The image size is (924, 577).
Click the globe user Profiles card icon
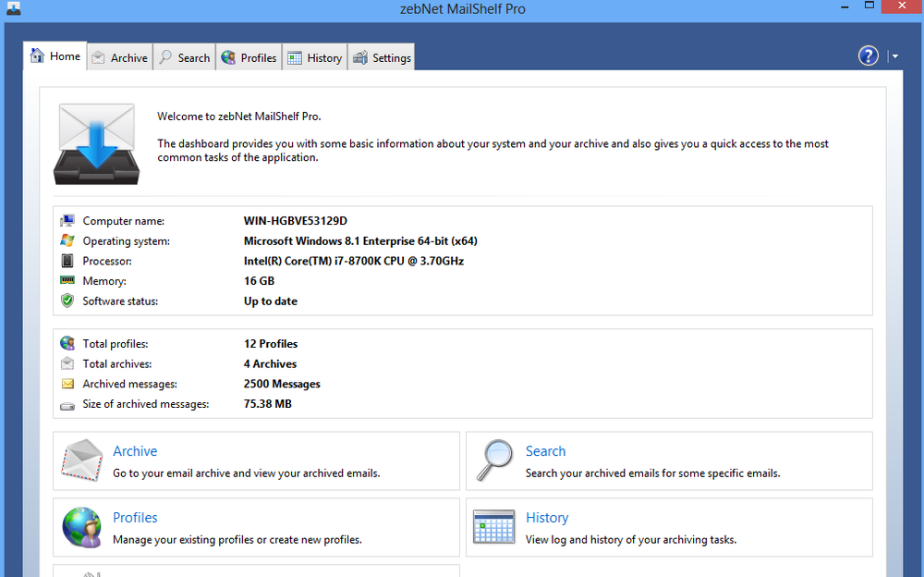pyautogui.click(x=82, y=527)
